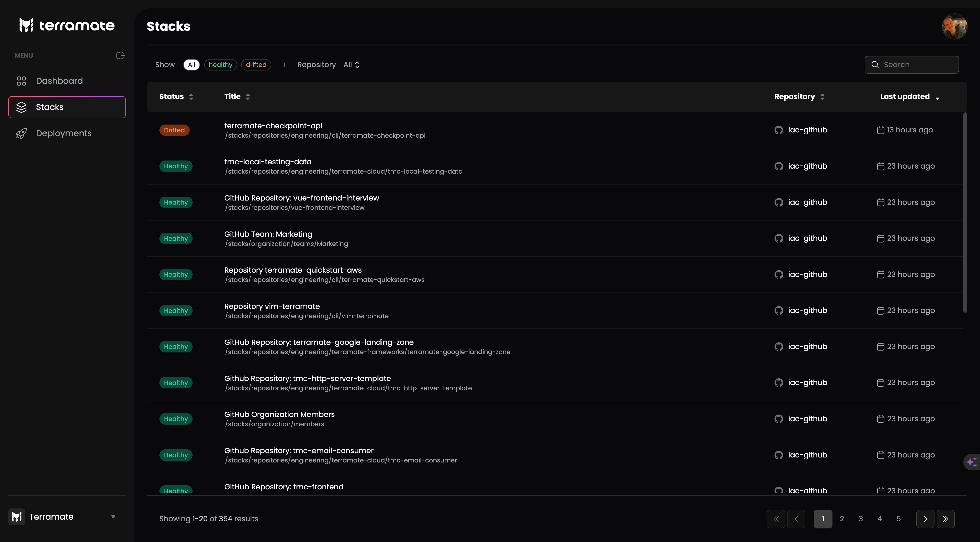
Task: Click the Dashboard grid icon
Action: click(x=21, y=81)
